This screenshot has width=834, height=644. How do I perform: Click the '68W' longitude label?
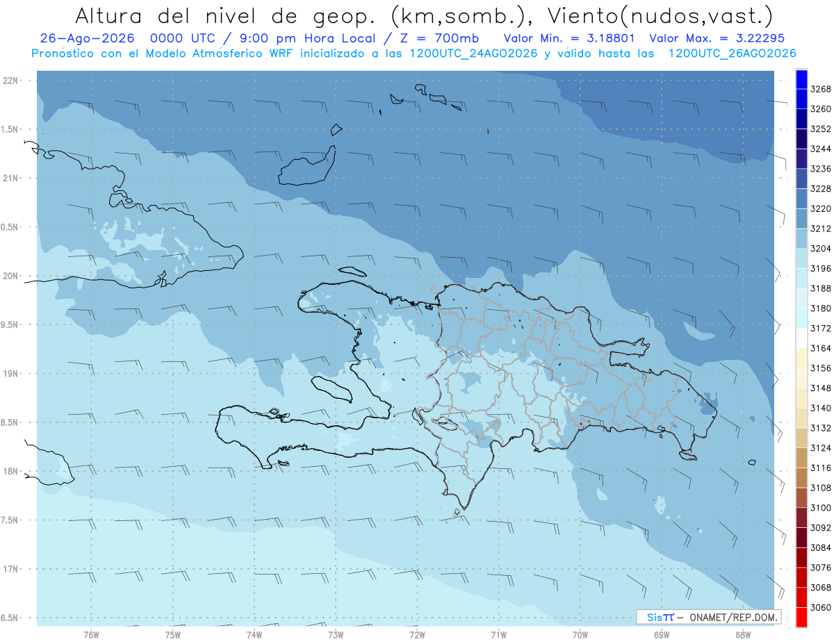click(x=743, y=635)
